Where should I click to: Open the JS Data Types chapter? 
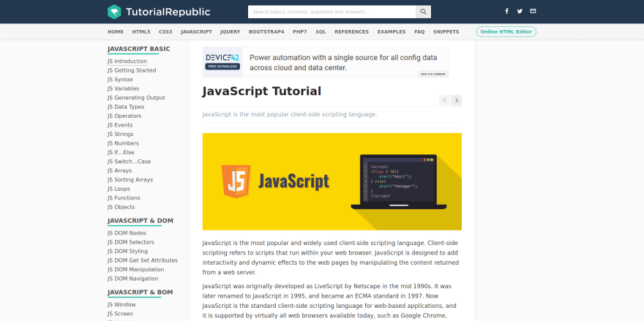(x=126, y=107)
